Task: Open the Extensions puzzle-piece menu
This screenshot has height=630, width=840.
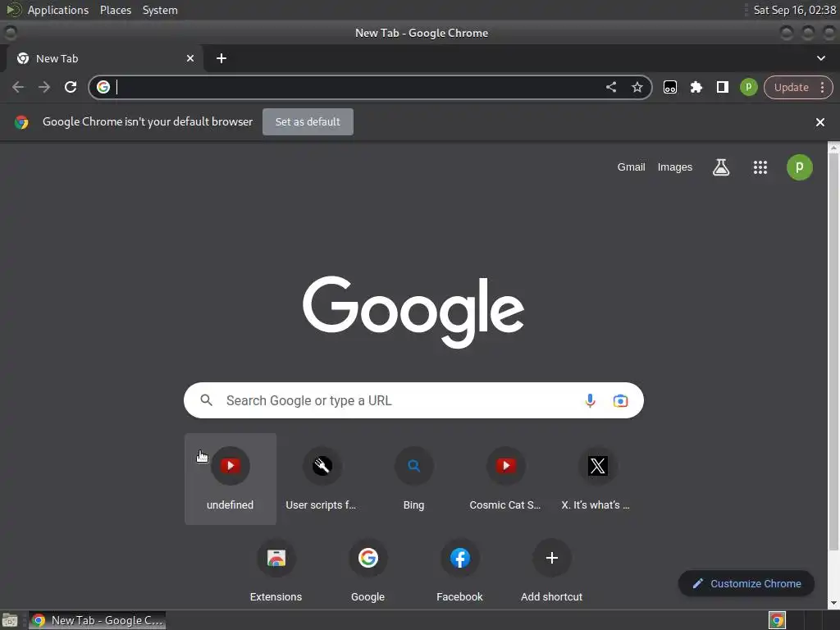Action: [x=696, y=87]
